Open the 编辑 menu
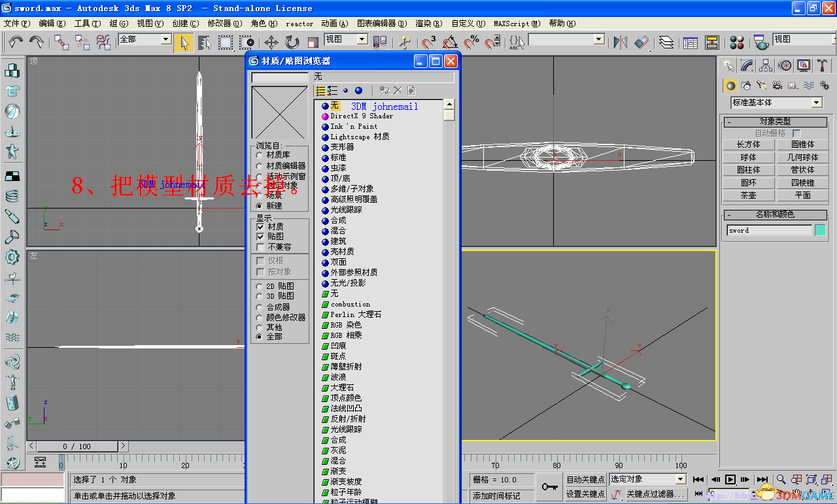 (52, 23)
